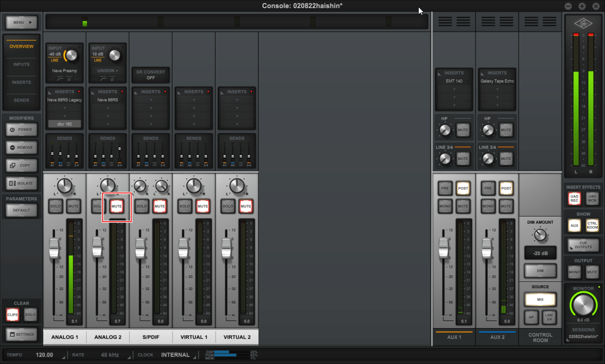
Task: Click the S/PDIF left pan knob
Action: click(140, 186)
